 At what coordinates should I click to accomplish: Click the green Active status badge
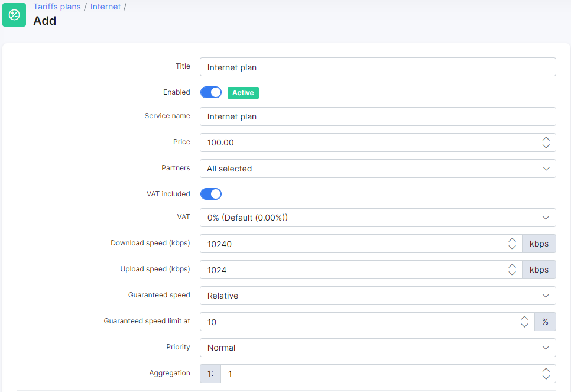(x=243, y=93)
